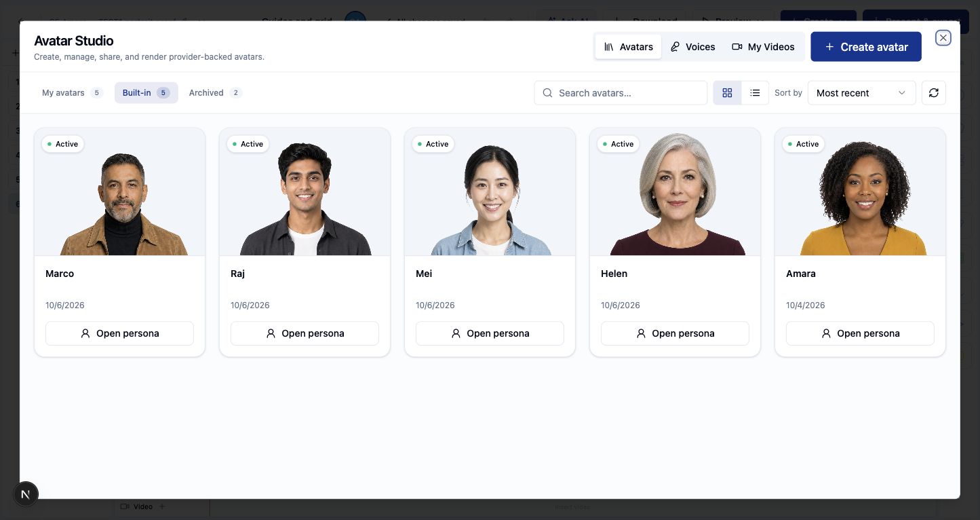
Task: Select Marco's avatar portrait
Action: [120, 192]
